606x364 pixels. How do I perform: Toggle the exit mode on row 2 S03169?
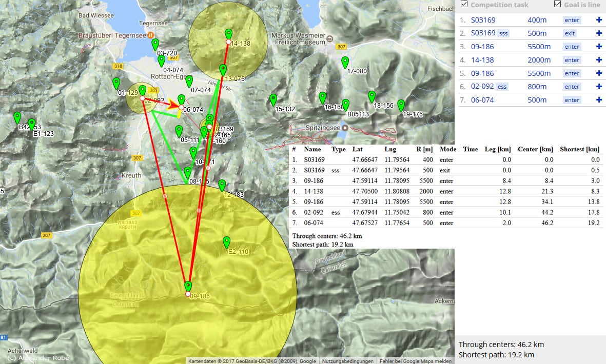(x=570, y=33)
